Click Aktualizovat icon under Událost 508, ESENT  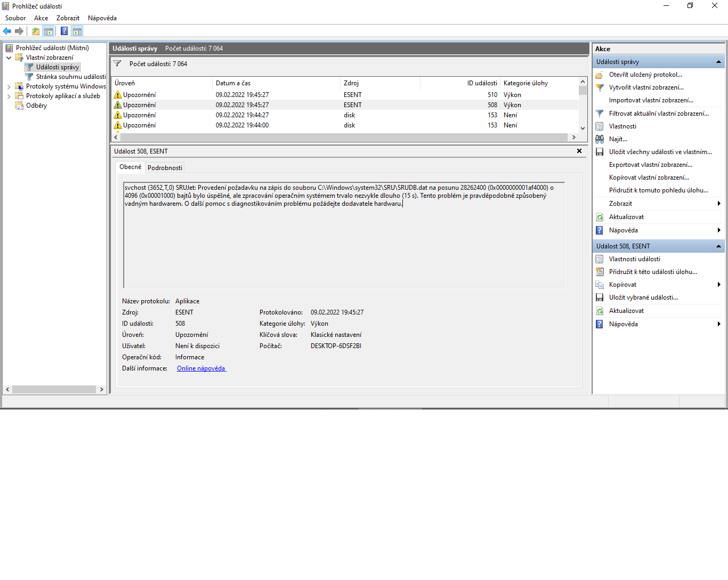[x=600, y=311]
